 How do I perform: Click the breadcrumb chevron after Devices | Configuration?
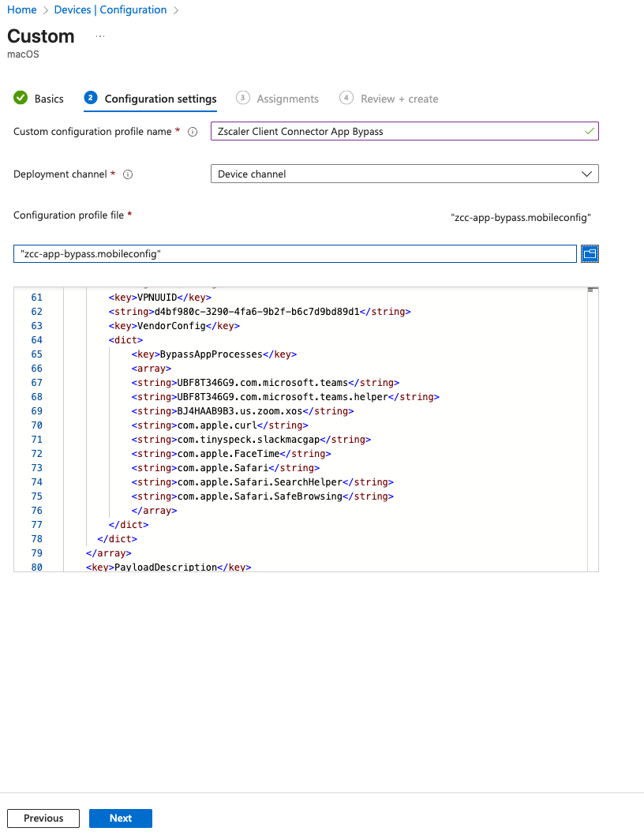[x=175, y=10]
